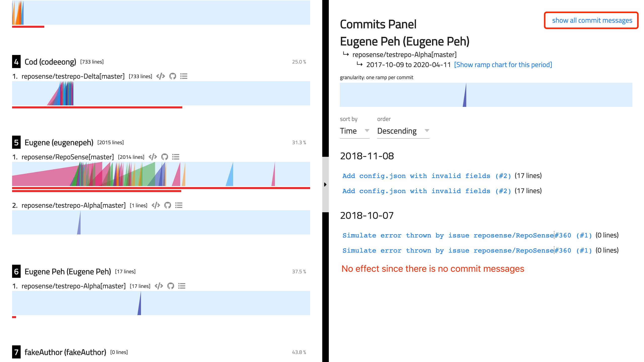Screen dimensions: 644x362
Task: Open code view for reposense/testrepo-Delta[master]
Action: [x=160, y=76]
